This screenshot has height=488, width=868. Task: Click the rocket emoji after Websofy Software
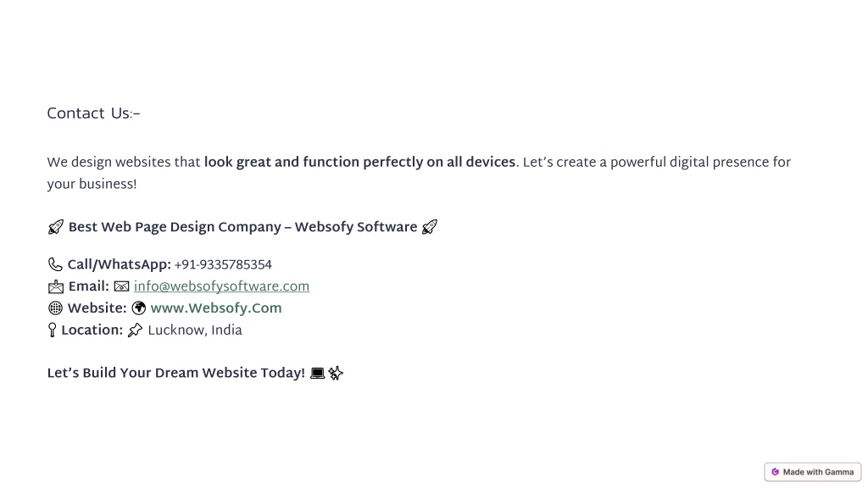[430, 227]
